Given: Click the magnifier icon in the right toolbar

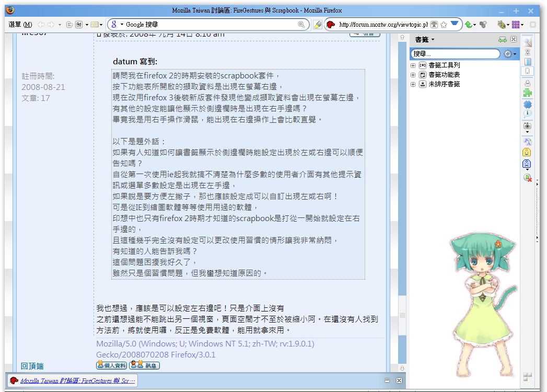Looking at the screenshot, I should point(528,42).
